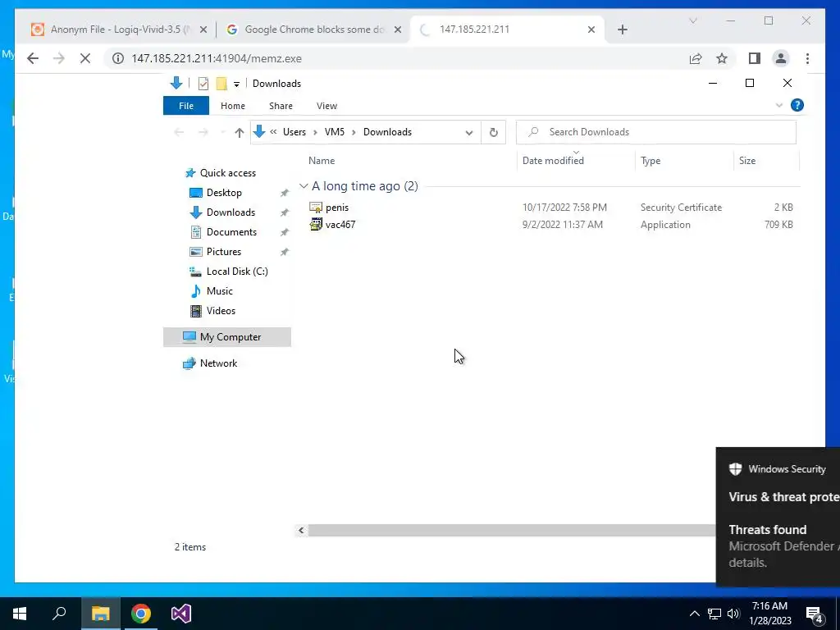This screenshot has height=630, width=840.
Task: Select Quick access in the navigation pane
Action: click(x=228, y=173)
